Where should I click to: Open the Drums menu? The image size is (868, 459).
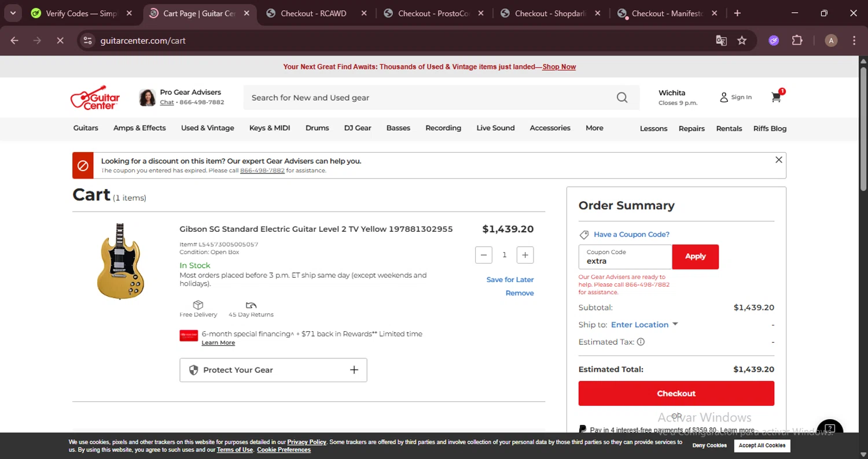317,128
